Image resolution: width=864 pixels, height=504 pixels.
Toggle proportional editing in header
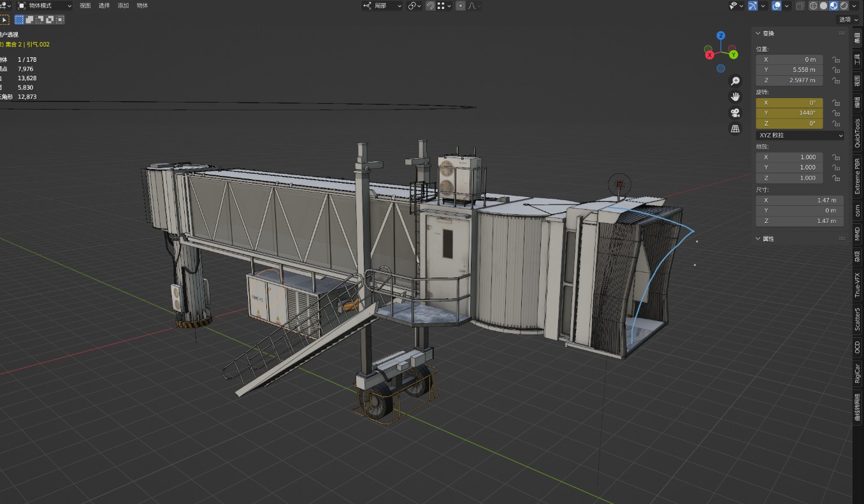click(461, 6)
